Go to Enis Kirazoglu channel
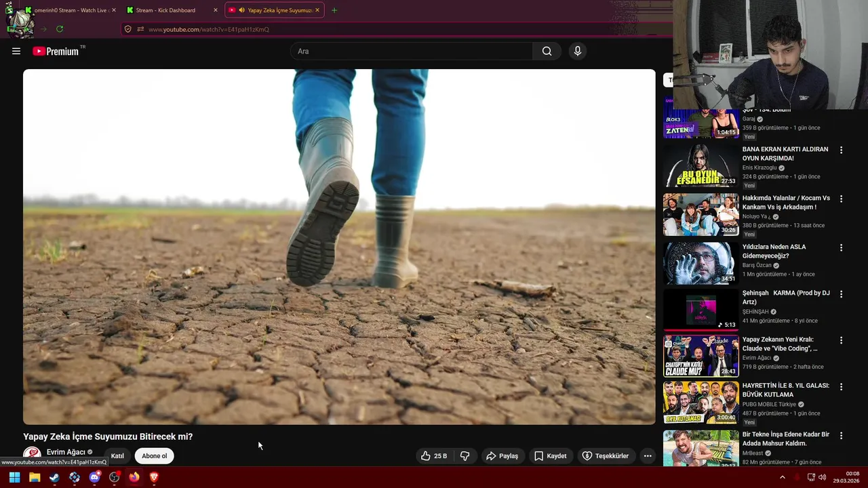 759,167
